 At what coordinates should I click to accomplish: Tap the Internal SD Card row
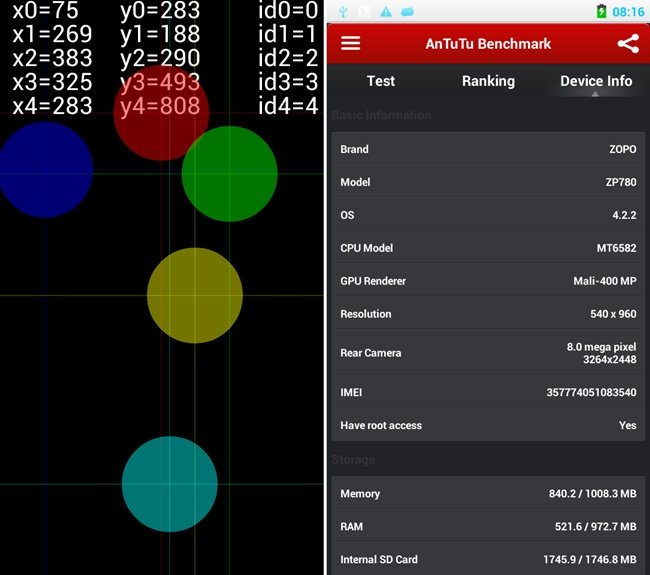488,559
